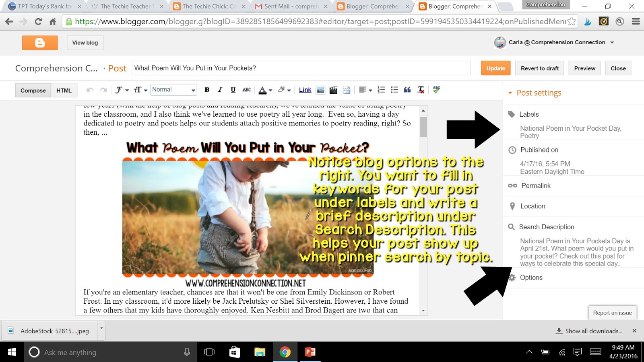Undo the last edit in toolbar
Screen dimensions: 644x362
click(90, 90)
